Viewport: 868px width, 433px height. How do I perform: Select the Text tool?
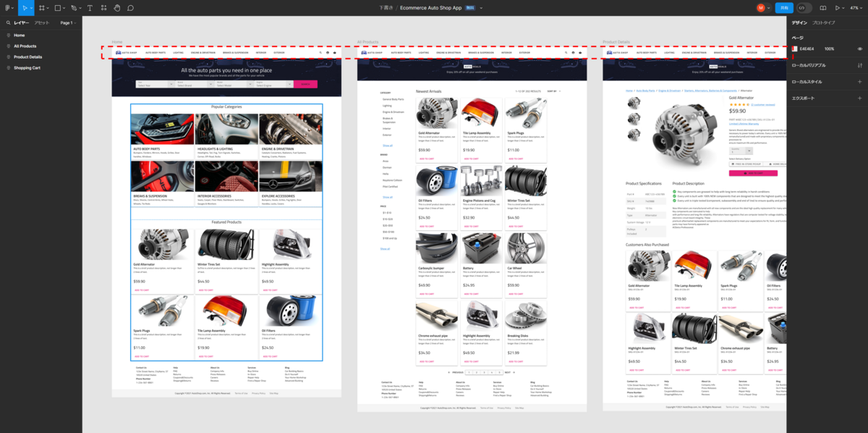coord(90,7)
